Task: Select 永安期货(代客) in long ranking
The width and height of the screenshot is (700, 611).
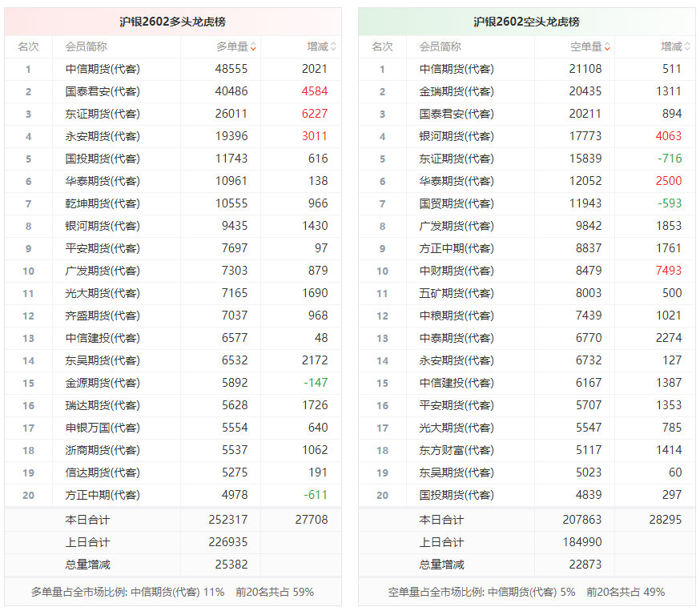Action: [x=103, y=136]
